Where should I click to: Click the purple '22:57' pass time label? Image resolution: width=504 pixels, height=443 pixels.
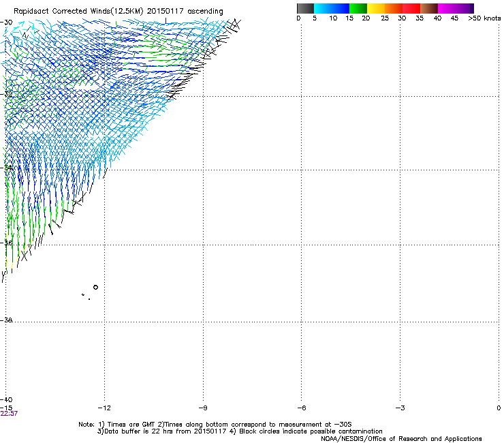click(x=9, y=414)
